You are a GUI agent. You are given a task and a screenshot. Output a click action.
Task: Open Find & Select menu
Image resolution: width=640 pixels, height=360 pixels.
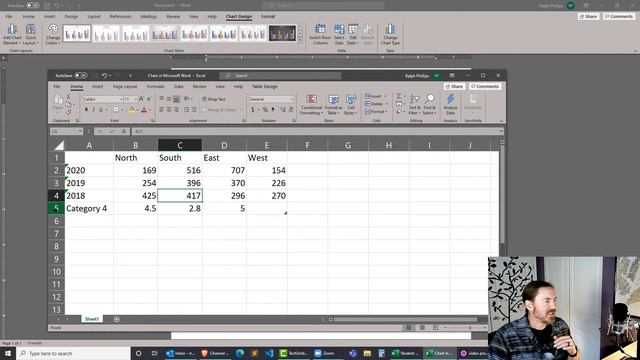pyautogui.click(x=429, y=105)
